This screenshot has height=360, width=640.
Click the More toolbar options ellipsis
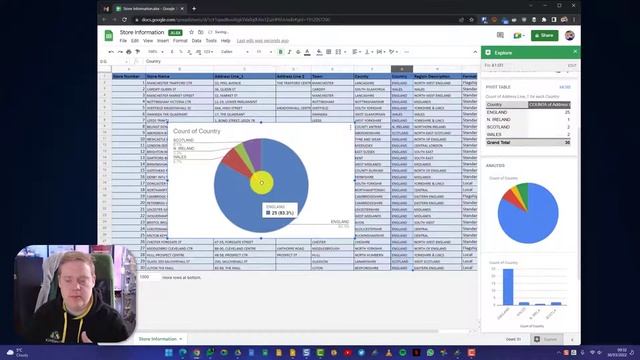[407, 52]
